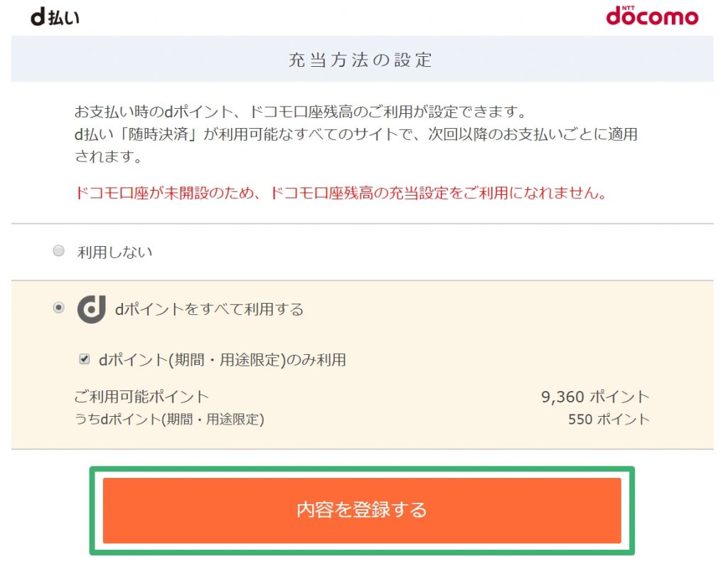
Task: Click the うちdポイント(期間・用途限定) label
Action: (x=169, y=420)
